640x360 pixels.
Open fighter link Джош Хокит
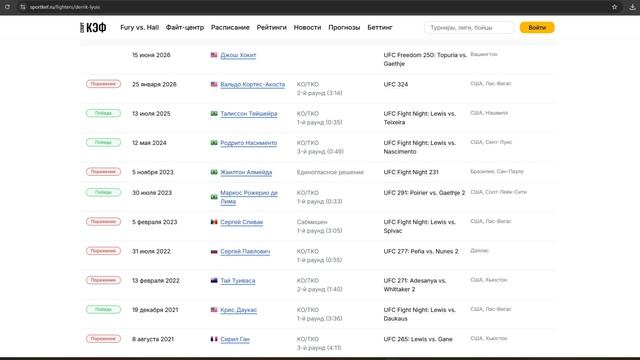[x=238, y=55]
